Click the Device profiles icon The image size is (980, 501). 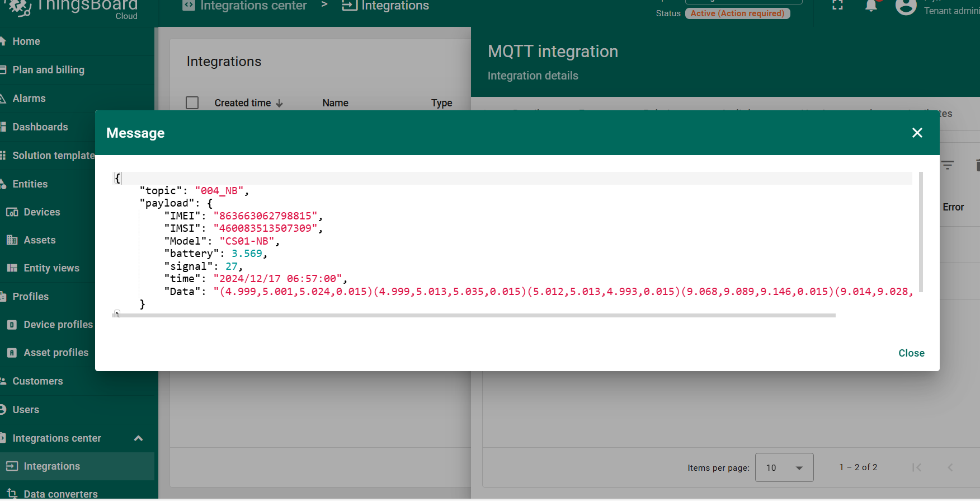12,325
